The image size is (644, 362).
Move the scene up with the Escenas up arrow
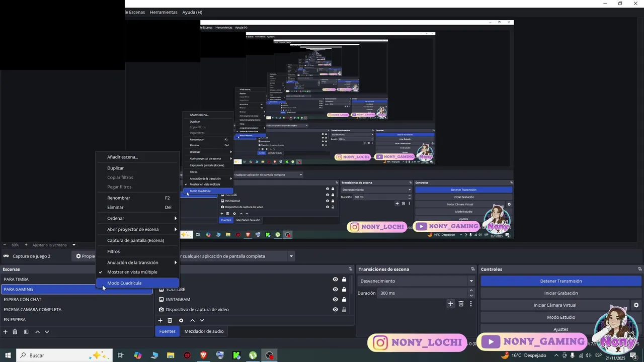click(37, 332)
